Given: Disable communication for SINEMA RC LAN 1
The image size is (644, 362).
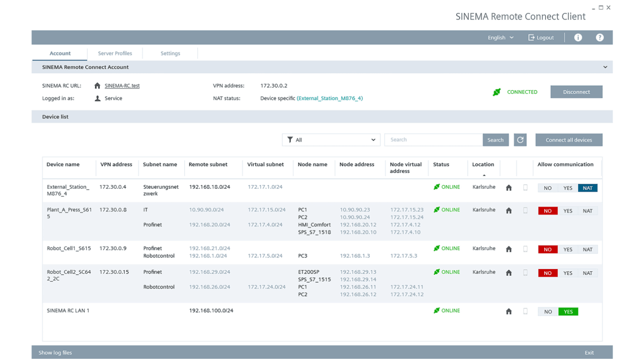Looking at the screenshot, I should tap(547, 311).
